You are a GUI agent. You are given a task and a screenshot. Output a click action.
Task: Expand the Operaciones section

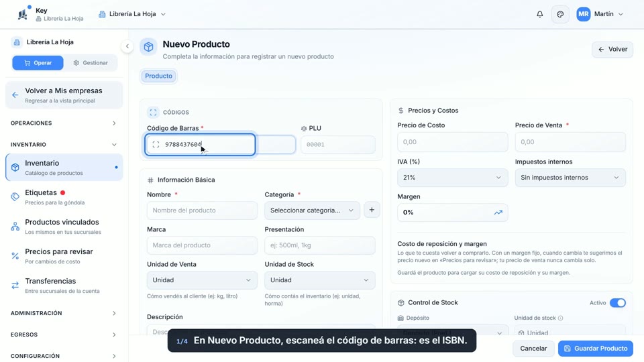64,123
